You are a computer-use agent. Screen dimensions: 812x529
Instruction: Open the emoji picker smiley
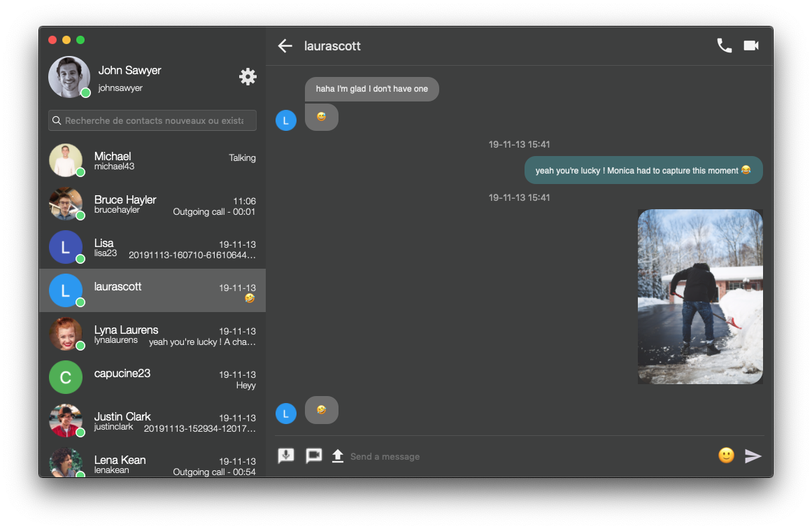tap(726, 456)
